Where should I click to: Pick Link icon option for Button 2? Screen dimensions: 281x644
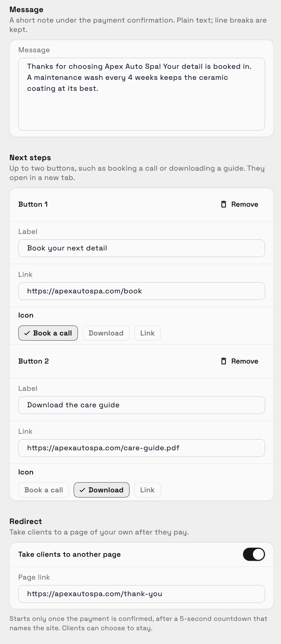coord(147,490)
